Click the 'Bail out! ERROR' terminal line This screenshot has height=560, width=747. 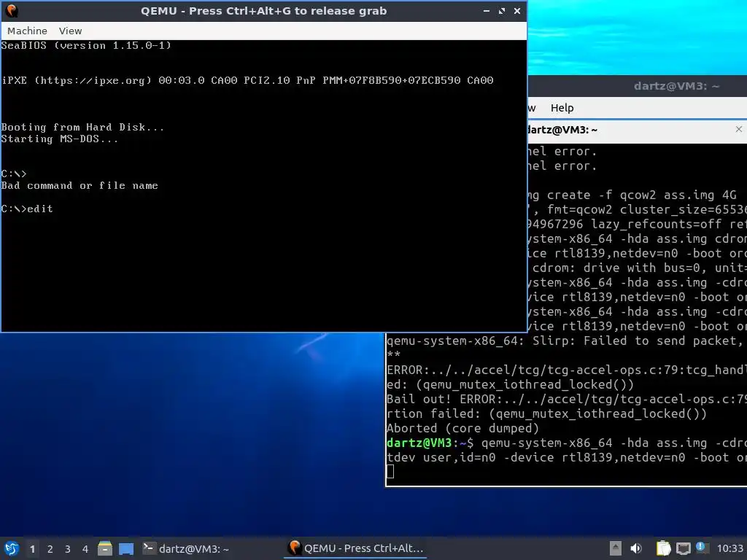coord(566,399)
